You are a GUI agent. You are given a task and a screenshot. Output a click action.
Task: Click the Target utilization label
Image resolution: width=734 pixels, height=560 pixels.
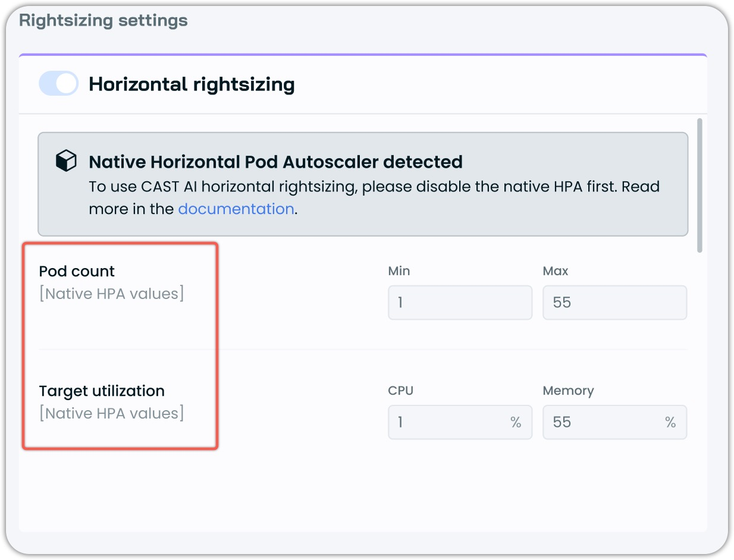[102, 391]
